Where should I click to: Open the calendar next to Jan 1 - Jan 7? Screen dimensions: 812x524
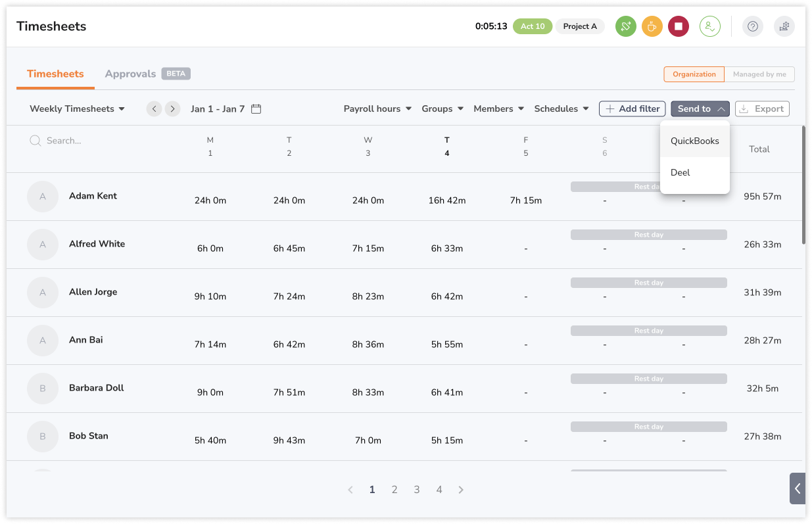click(x=256, y=109)
